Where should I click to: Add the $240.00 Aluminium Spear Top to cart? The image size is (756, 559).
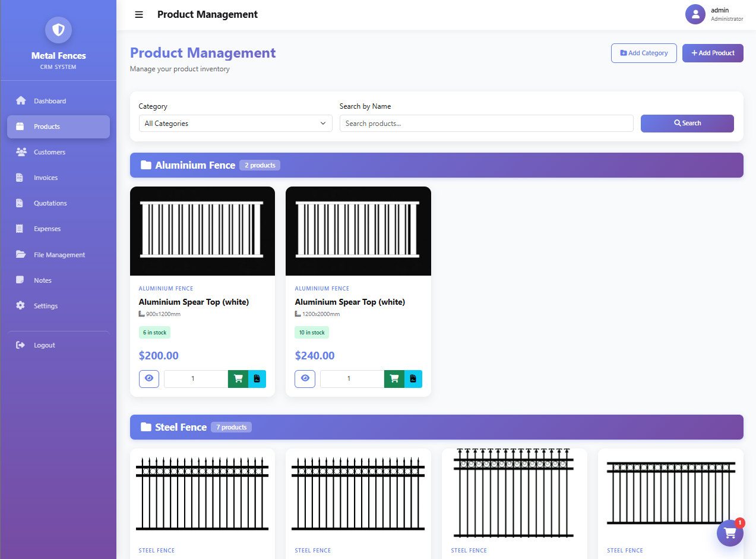point(394,378)
